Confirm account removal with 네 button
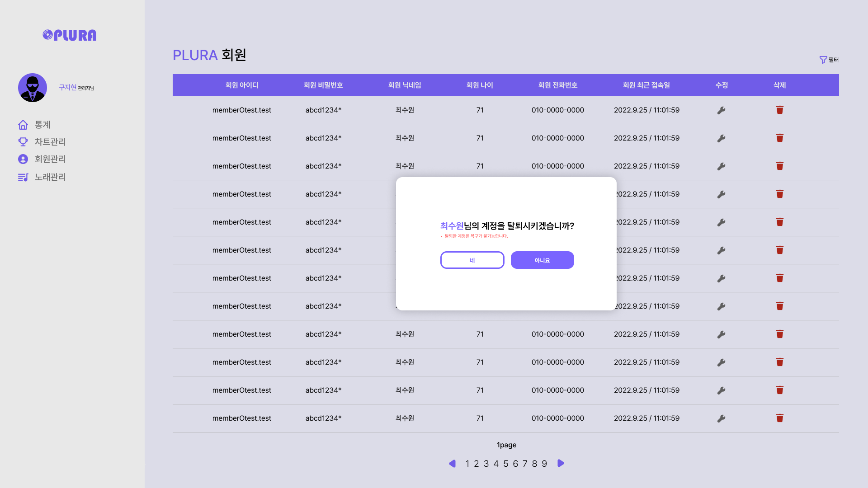The width and height of the screenshot is (868, 488). [x=472, y=260]
